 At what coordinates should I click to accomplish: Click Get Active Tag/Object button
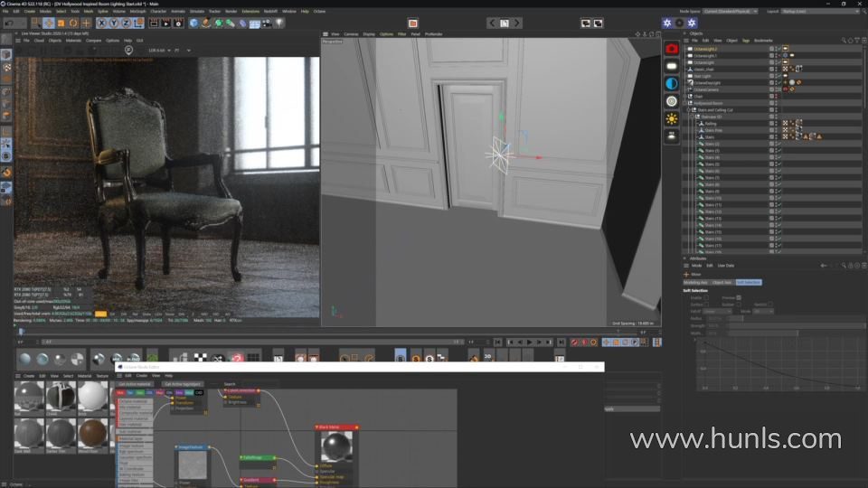pyautogui.click(x=182, y=384)
